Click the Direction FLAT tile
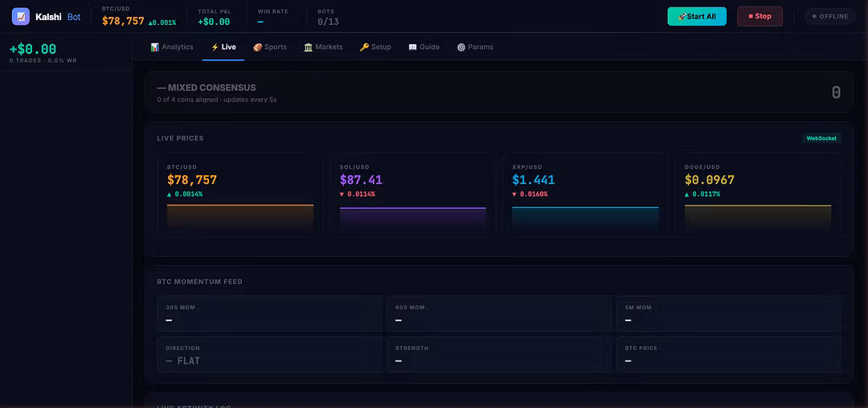The width and height of the screenshot is (868, 408). pos(271,355)
